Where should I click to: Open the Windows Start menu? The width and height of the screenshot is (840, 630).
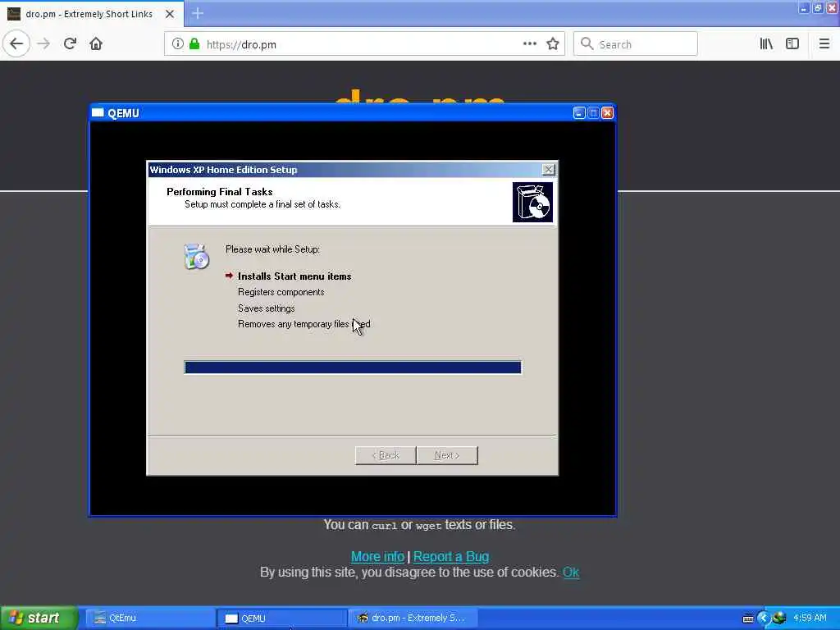point(39,618)
